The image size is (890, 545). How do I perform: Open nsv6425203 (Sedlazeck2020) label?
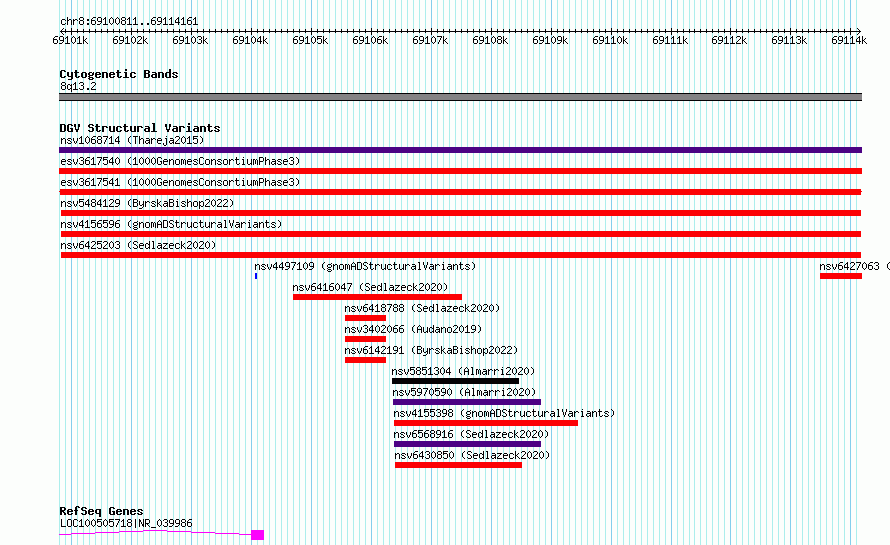click(x=138, y=245)
